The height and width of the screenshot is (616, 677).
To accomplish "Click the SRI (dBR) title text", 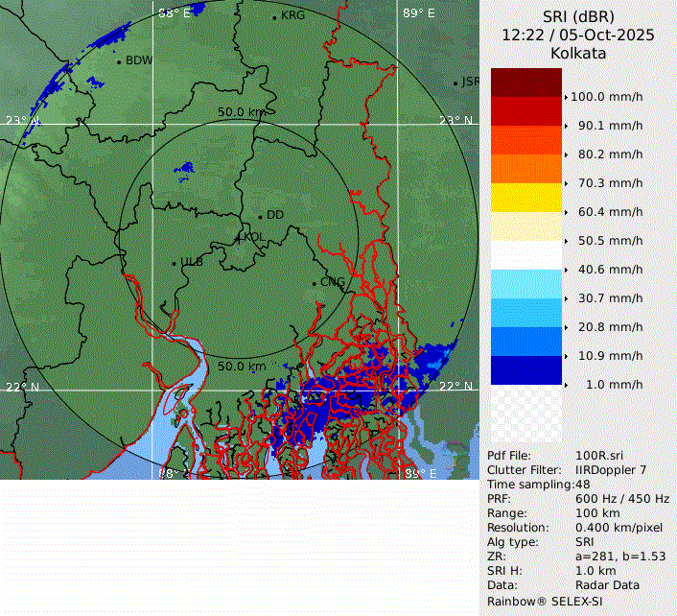I will click(x=578, y=16).
